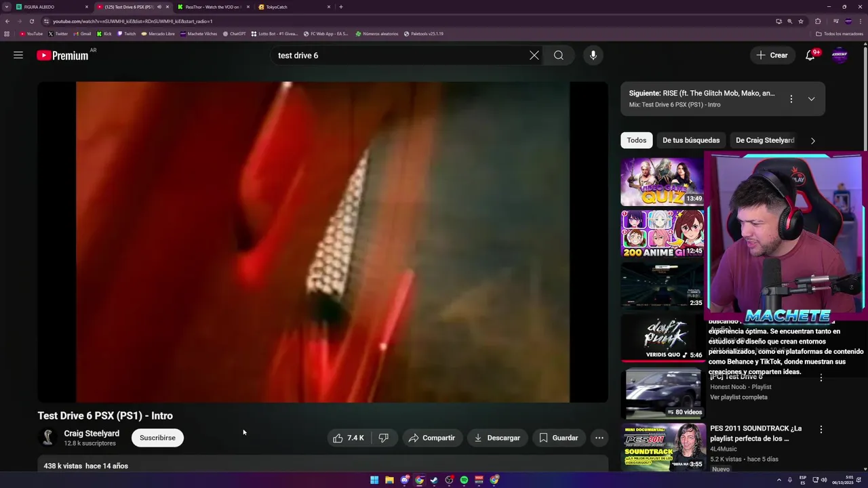This screenshot has width=868, height=488.
Task: Open a new browser tab
Action: pos(340,7)
